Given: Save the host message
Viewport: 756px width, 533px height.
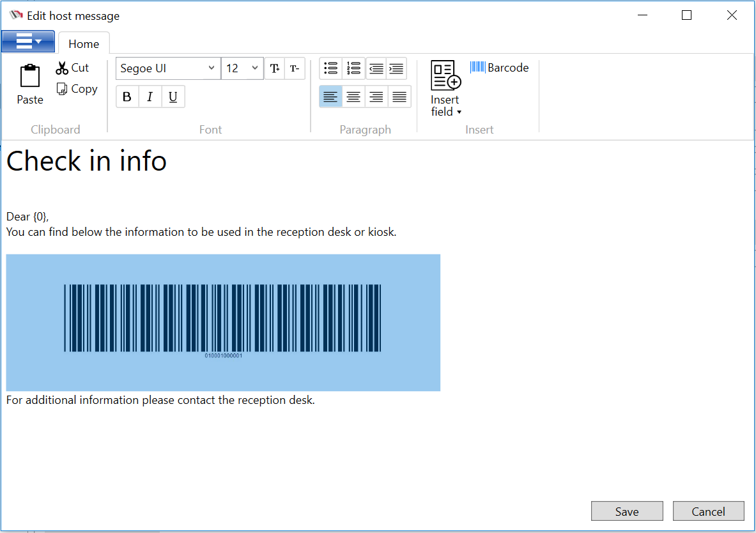Looking at the screenshot, I should [627, 511].
